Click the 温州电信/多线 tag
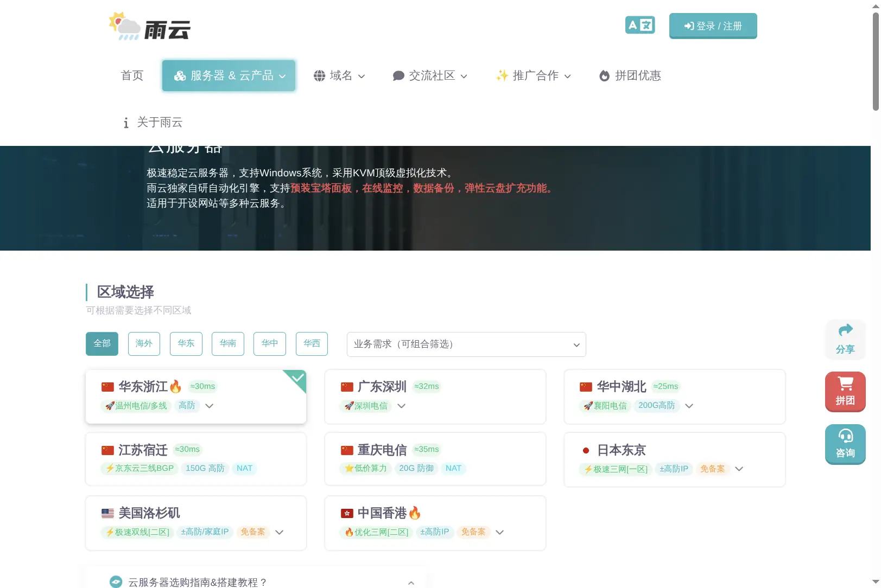The height and width of the screenshot is (588, 881). click(136, 406)
